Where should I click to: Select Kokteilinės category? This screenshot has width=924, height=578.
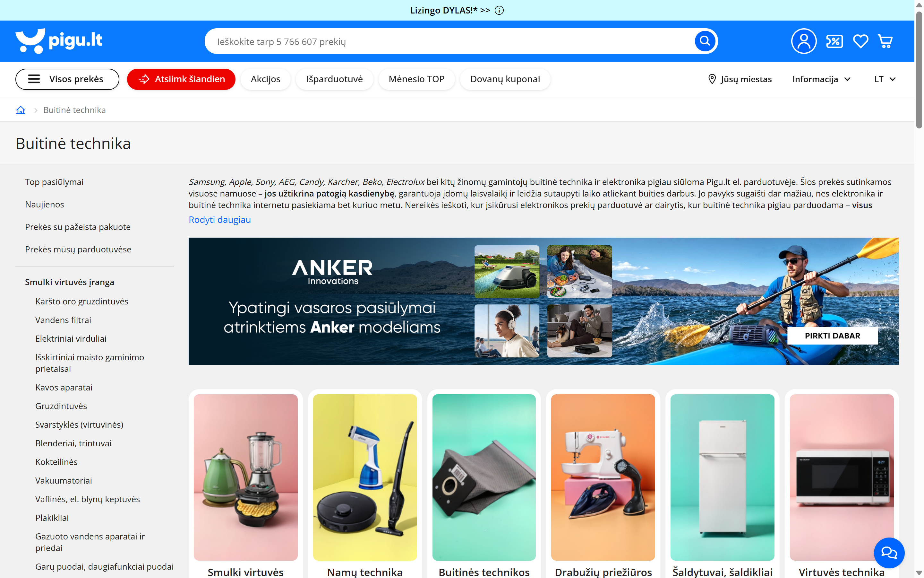point(56,462)
